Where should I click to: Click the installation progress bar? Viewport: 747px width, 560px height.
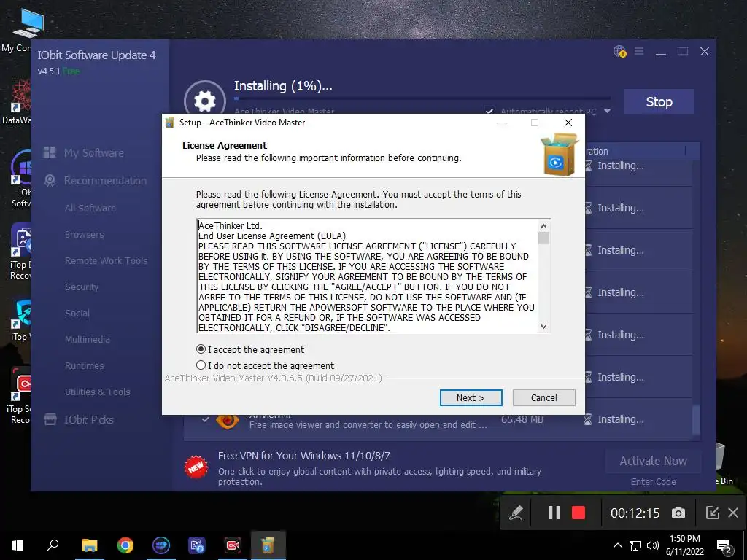[422, 98]
